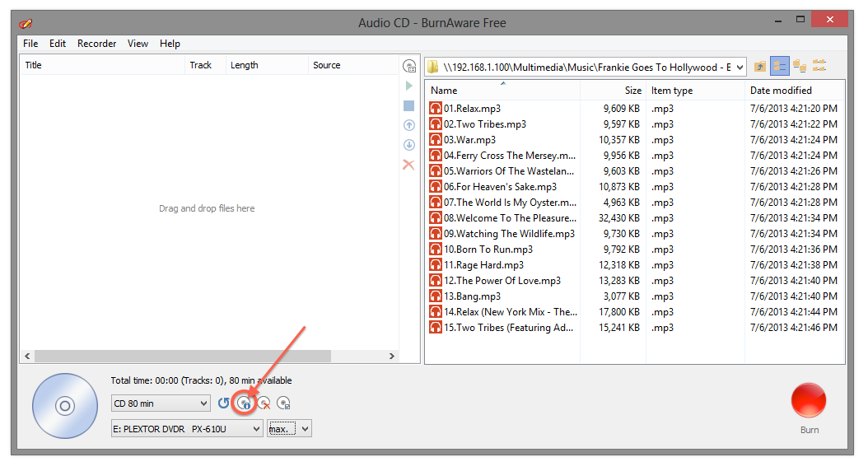Move the selected track down in the list

(x=409, y=145)
